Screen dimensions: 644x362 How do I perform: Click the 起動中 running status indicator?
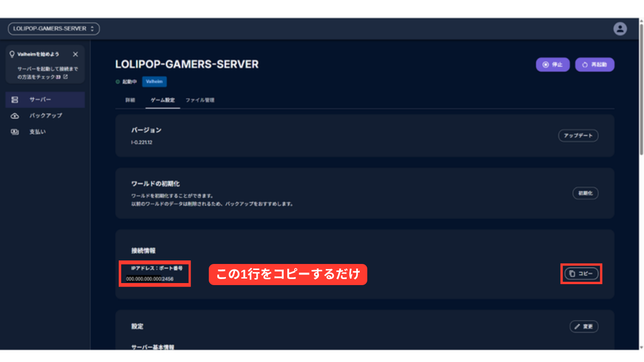pos(126,81)
